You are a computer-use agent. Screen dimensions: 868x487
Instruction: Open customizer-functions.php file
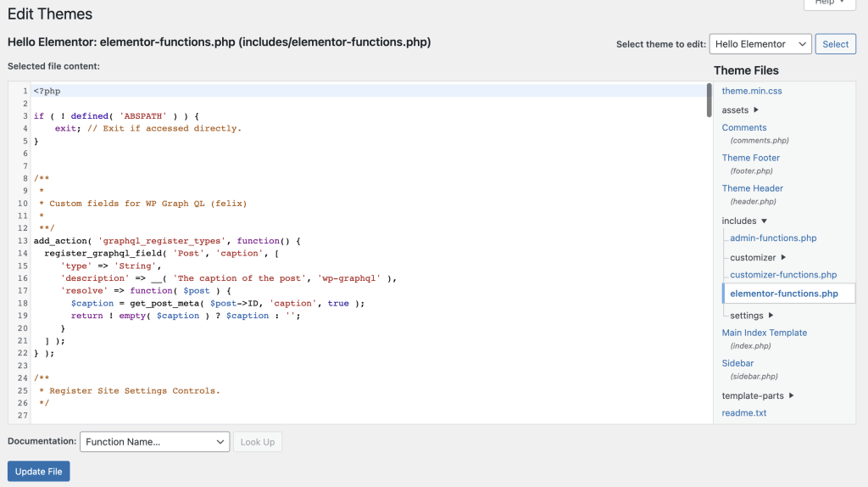[782, 274]
